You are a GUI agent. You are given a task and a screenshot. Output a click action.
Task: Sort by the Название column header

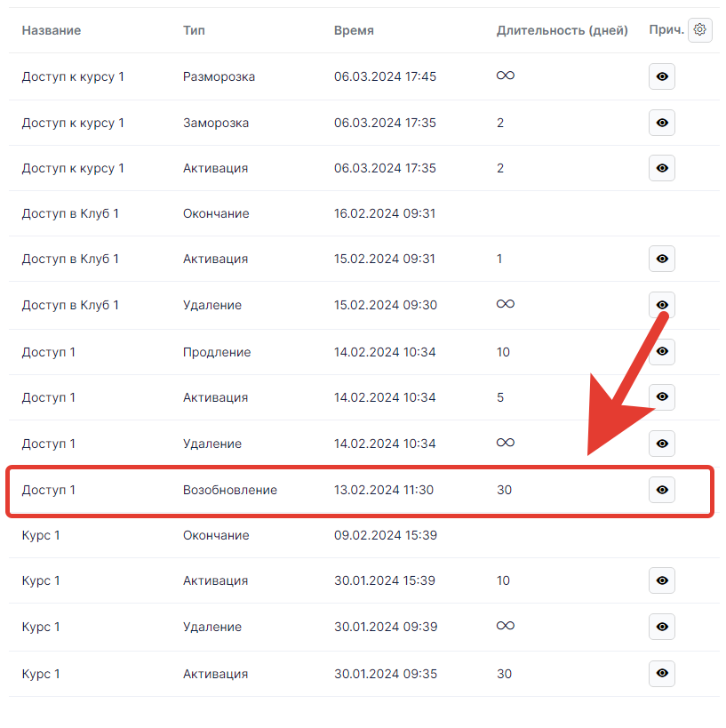point(52,30)
